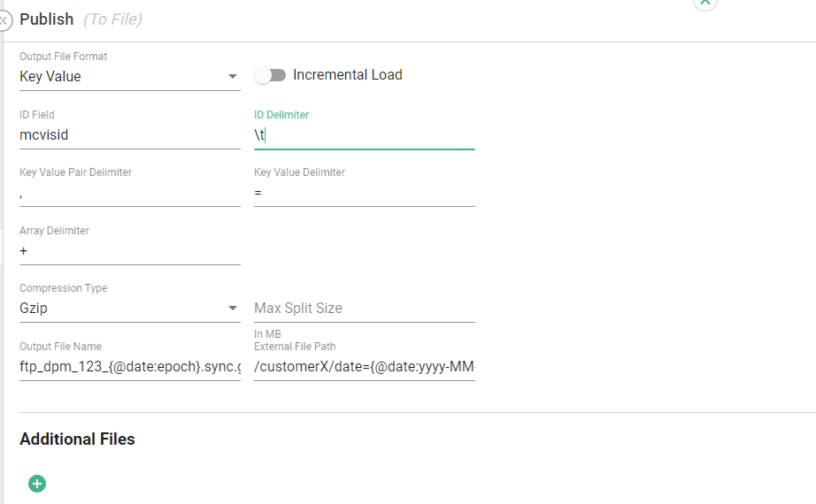Click the Key Value Pair Delimiter field
The width and height of the screenshot is (816, 504).
pos(129,193)
